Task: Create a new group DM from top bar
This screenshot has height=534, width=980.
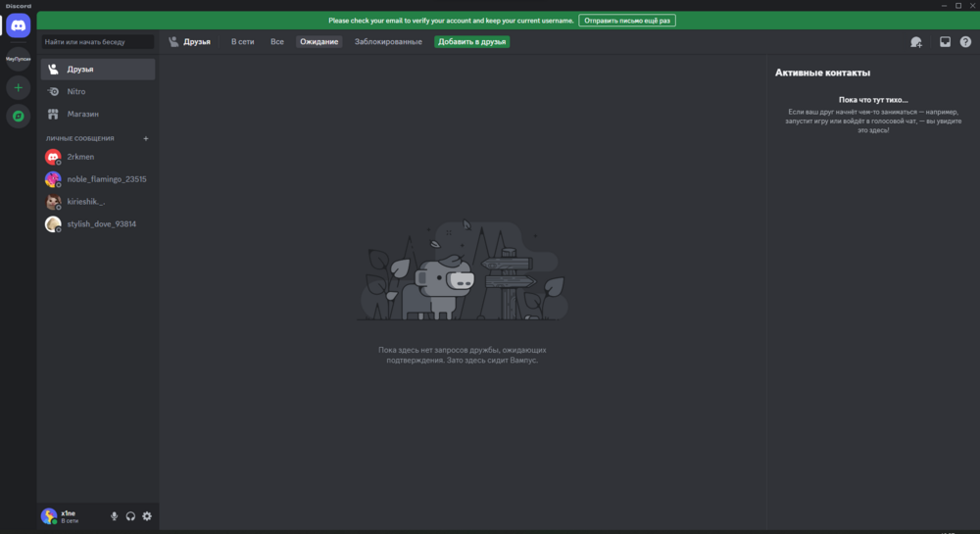Action: (x=916, y=42)
